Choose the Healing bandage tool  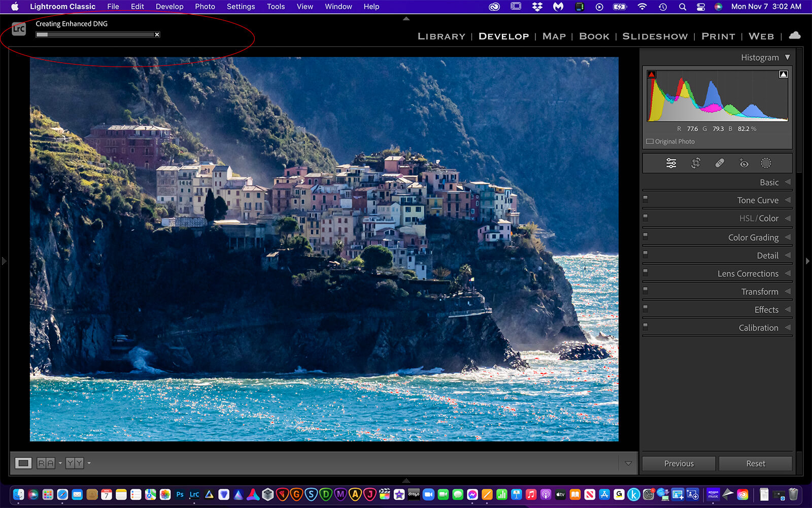point(720,163)
